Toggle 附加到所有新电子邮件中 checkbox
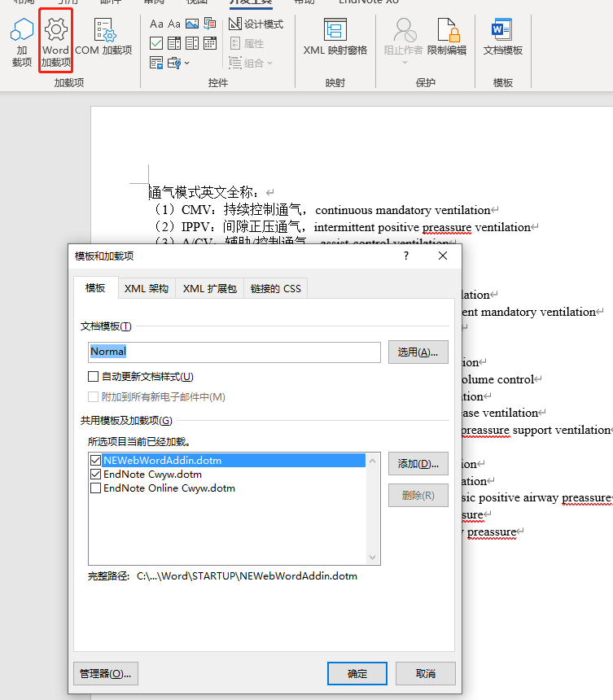The width and height of the screenshot is (613, 700). 94,396
